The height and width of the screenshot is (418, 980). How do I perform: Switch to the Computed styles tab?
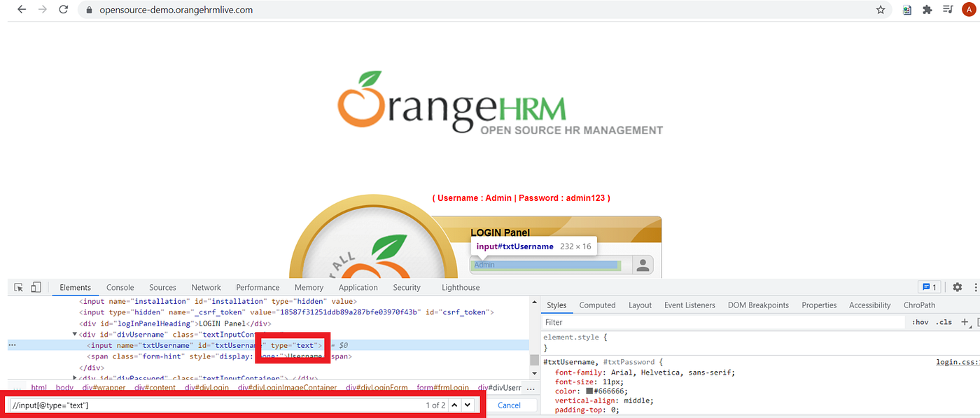click(x=597, y=305)
